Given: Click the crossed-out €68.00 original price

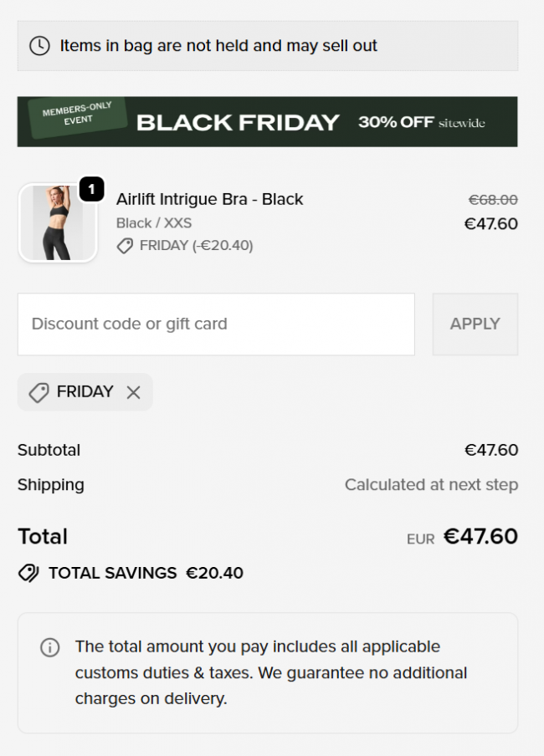Looking at the screenshot, I should (492, 200).
